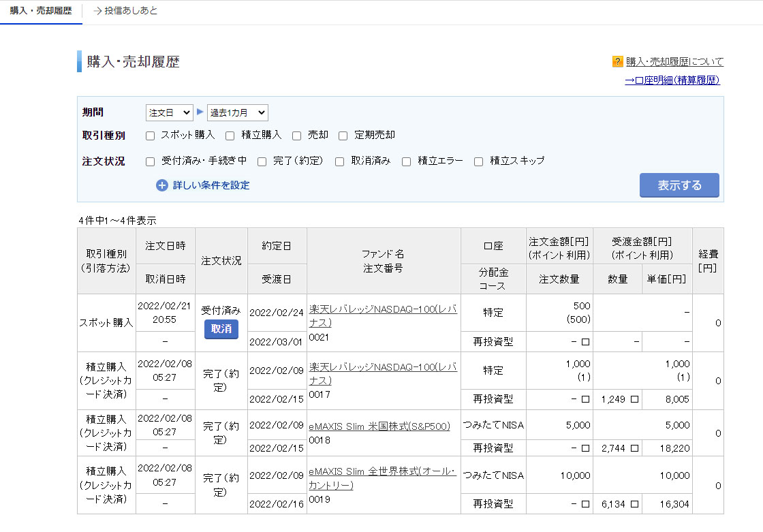Go to 口座明細(精算履歴) link
This screenshot has height=532, width=763.
pyautogui.click(x=672, y=80)
